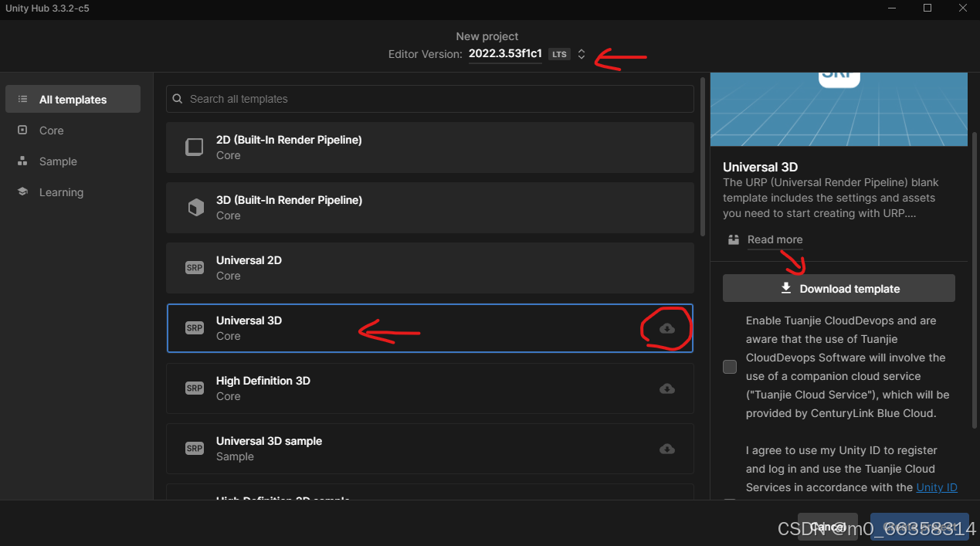Close the Unity Hub window
The image size is (980, 546).
(963, 8)
